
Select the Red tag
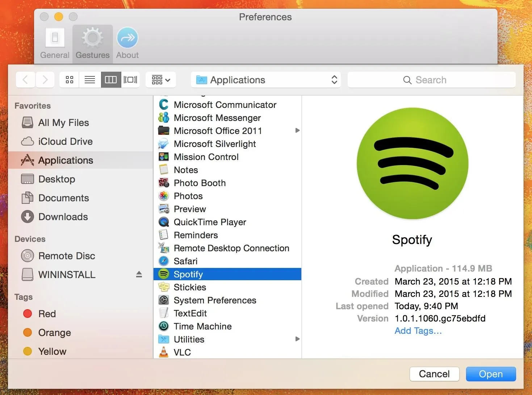[80, 314]
